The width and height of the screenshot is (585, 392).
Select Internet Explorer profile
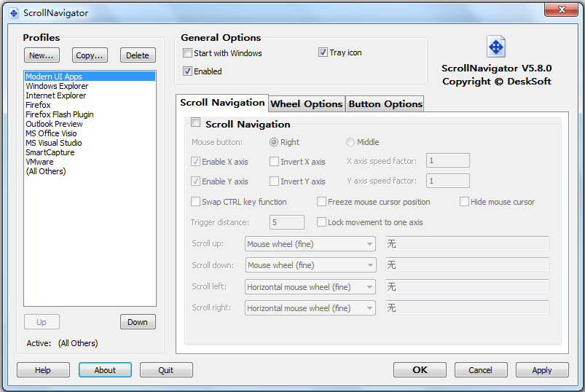point(90,95)
